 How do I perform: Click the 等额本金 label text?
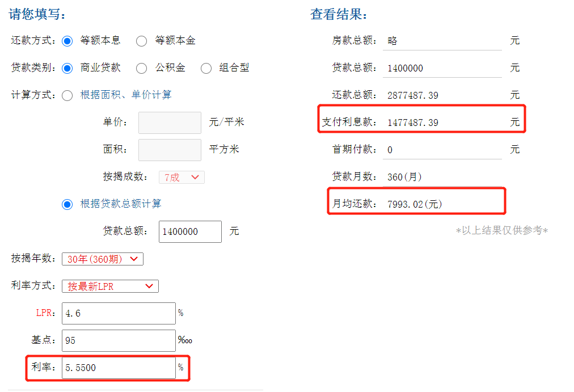(175, 41)
